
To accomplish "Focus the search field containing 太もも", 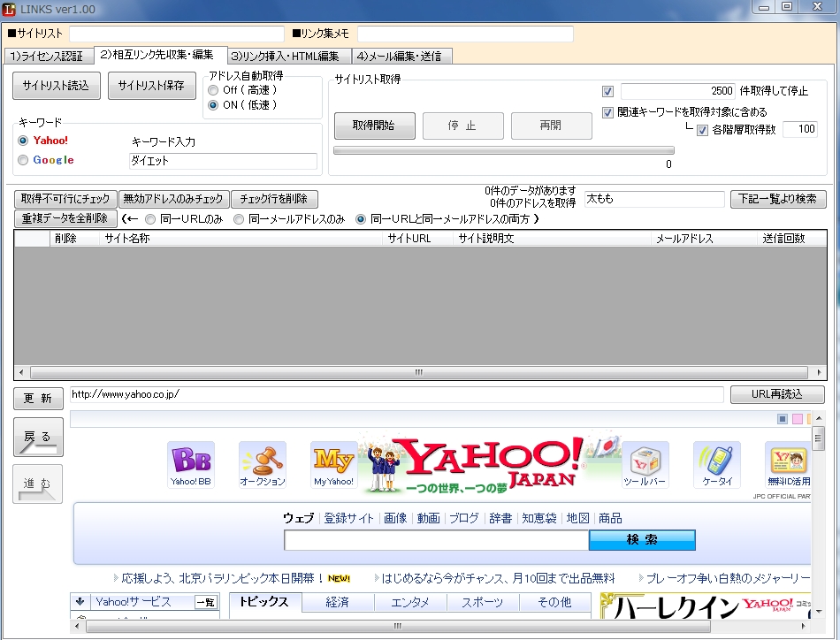I will pos(654,199).
